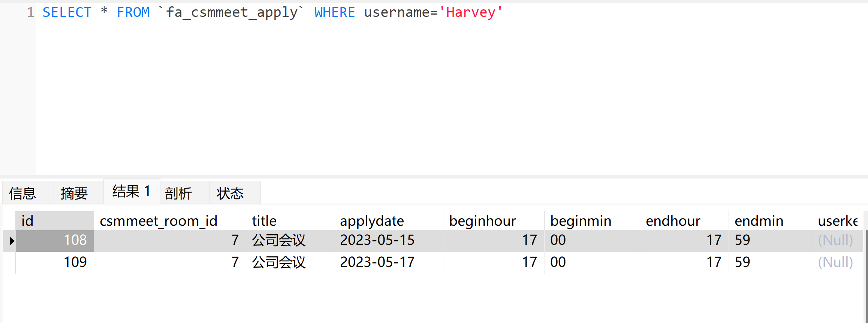This screenshot has height=323, width=868.
Task: Select the cell with id 109
Action: pos(55,262)
